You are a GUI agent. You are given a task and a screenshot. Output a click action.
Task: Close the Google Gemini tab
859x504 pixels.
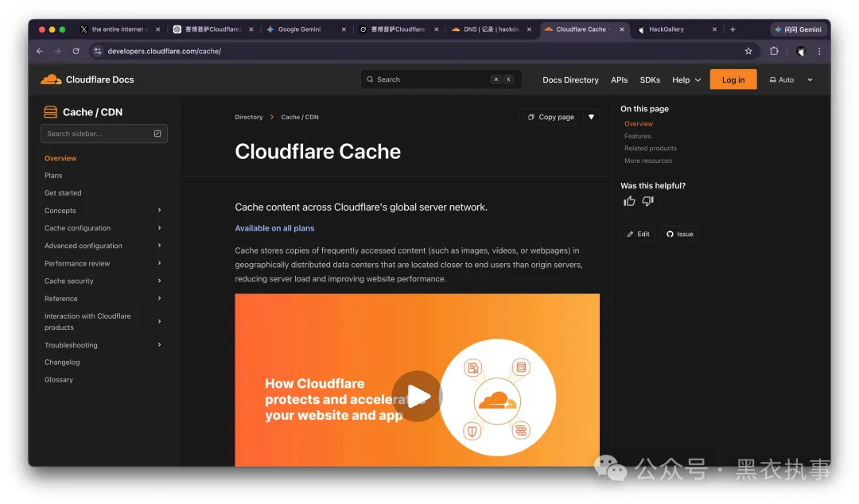pyautogui.click(x=344, y=29)
